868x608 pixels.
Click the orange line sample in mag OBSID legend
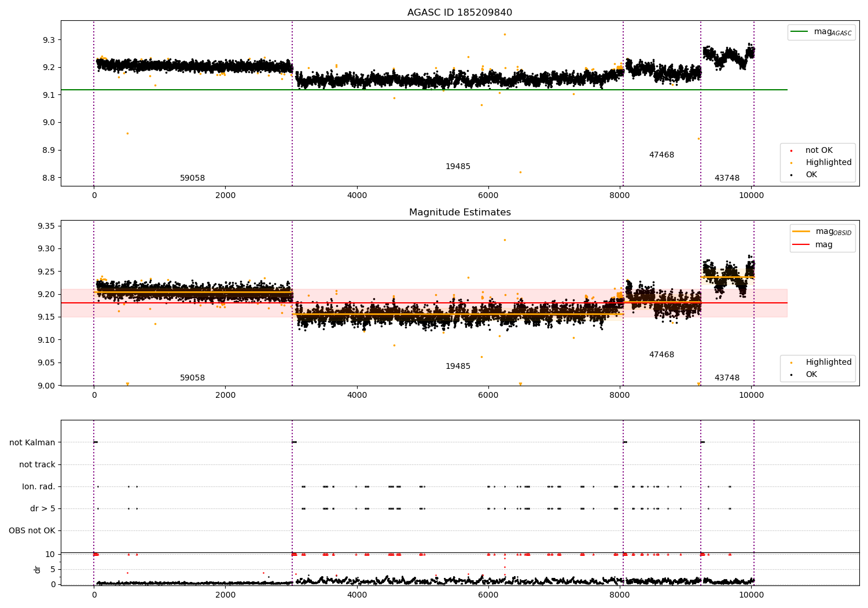pos(801,232)
